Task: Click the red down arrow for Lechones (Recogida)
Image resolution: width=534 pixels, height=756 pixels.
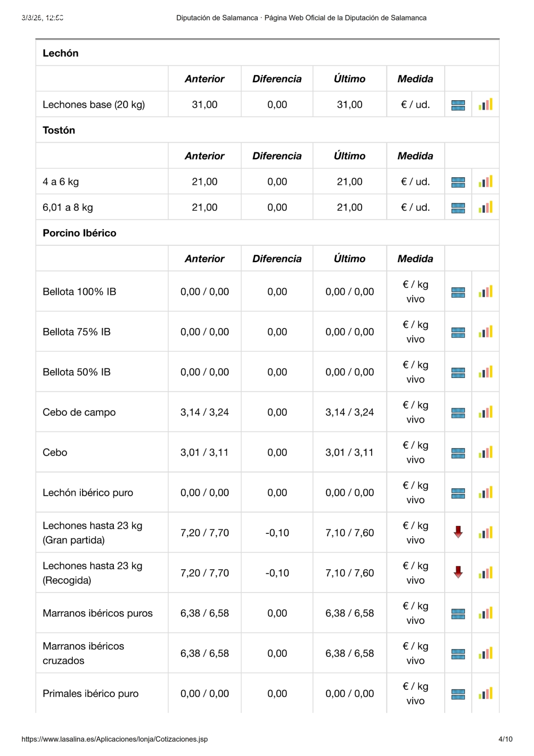Action: 458,573
